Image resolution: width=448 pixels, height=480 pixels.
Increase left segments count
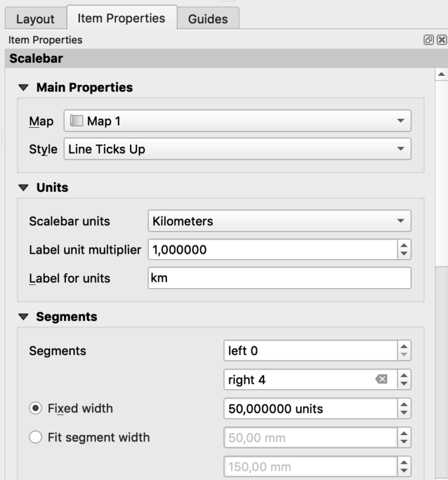click(x=404, y=346)
